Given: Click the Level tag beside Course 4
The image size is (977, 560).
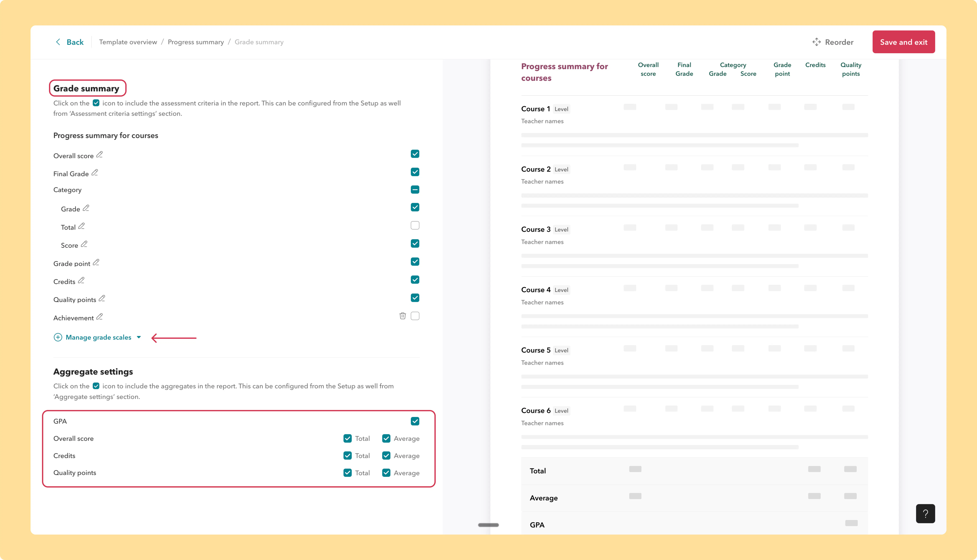Looking at the screenshot, I should tap(561, 290).
